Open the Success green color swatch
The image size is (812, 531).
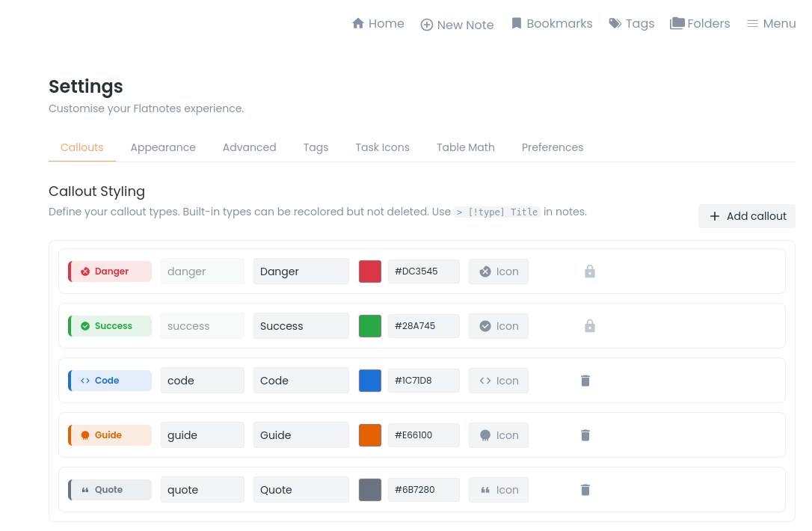click(370, 326)
